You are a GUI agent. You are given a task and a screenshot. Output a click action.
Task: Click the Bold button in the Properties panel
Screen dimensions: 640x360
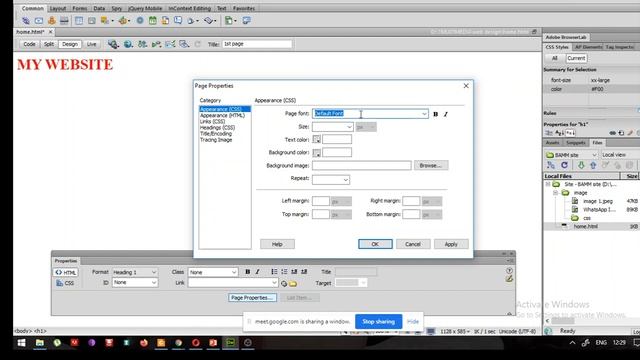click(247, 272)
